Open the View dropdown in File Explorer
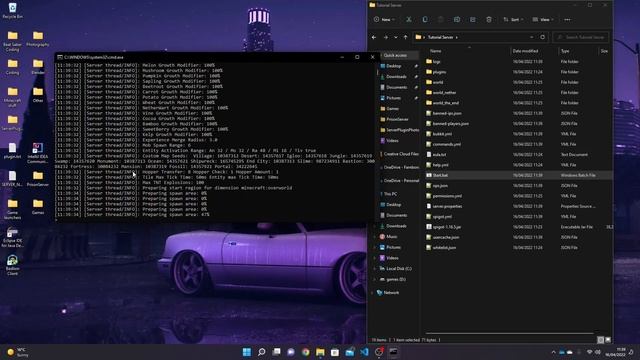Viewport: 640px width, 360px height. tap(543, 20)
